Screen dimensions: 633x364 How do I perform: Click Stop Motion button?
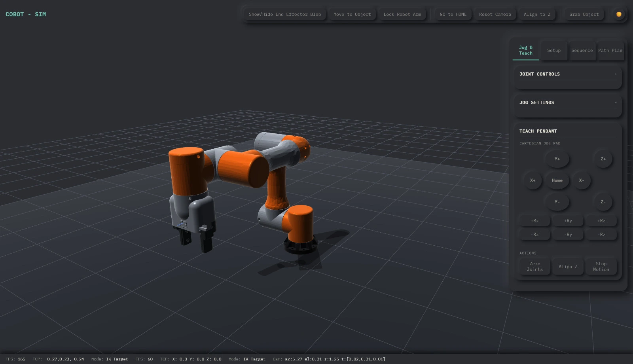coord(601,266)
